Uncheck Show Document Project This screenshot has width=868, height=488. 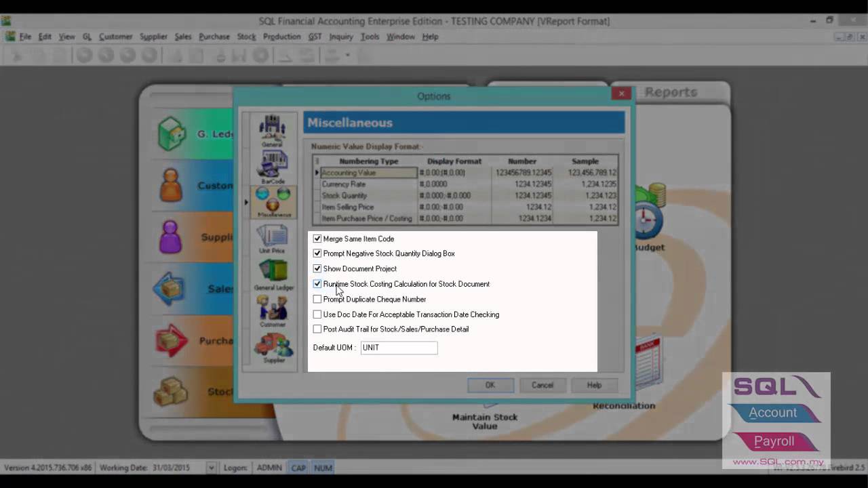point(317,268)
